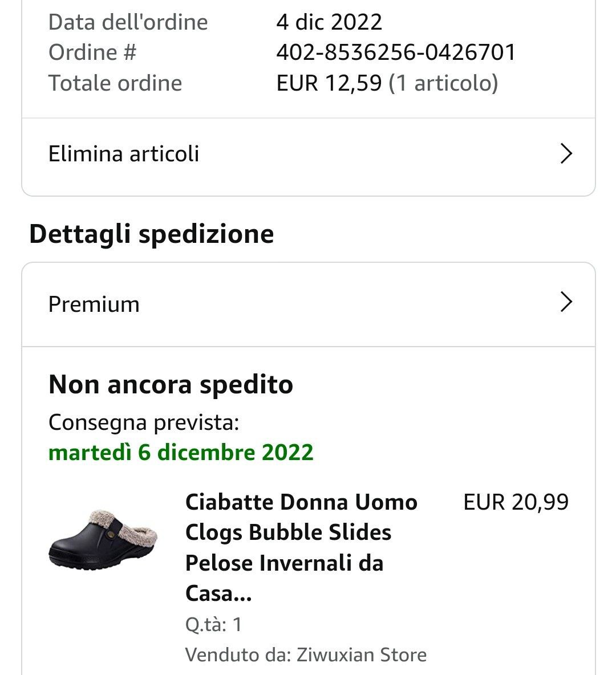
Task: Select the Premium shipping option label
Action: coord(94,304)
